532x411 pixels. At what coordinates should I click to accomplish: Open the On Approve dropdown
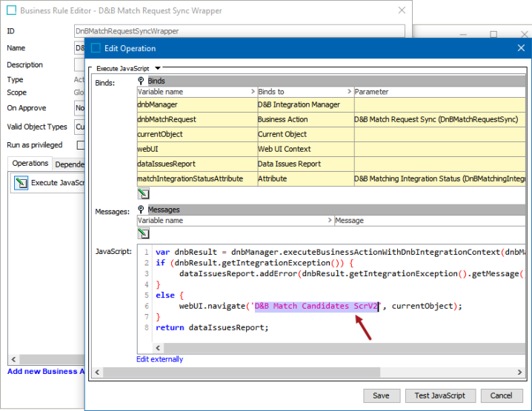click(x=80, y=108)
